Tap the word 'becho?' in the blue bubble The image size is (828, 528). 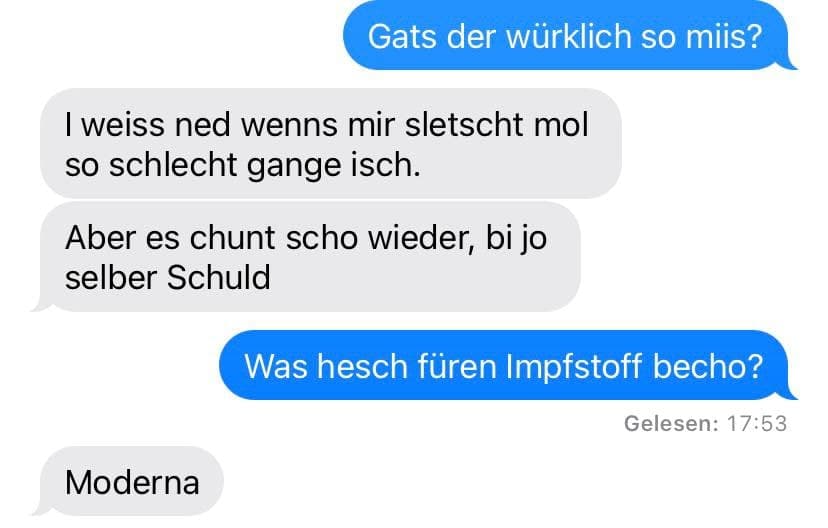point(708,366)
